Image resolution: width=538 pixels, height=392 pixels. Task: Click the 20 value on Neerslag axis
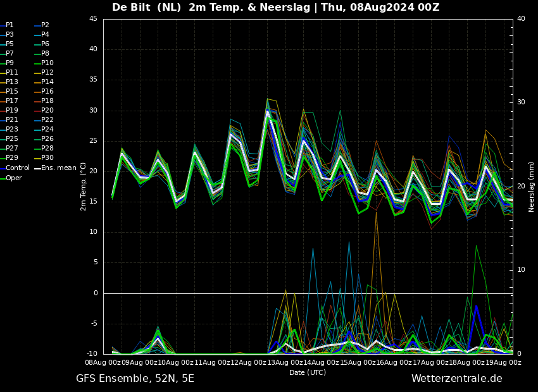(x=521, y=186)
